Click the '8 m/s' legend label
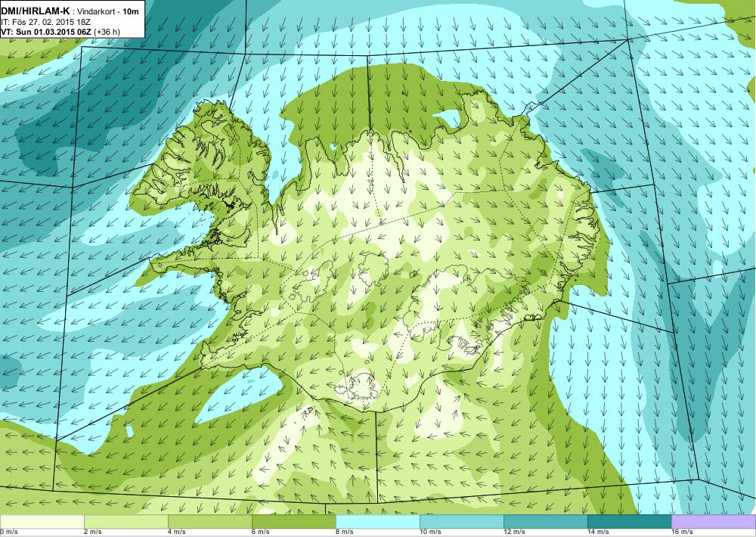 point(345,532)
